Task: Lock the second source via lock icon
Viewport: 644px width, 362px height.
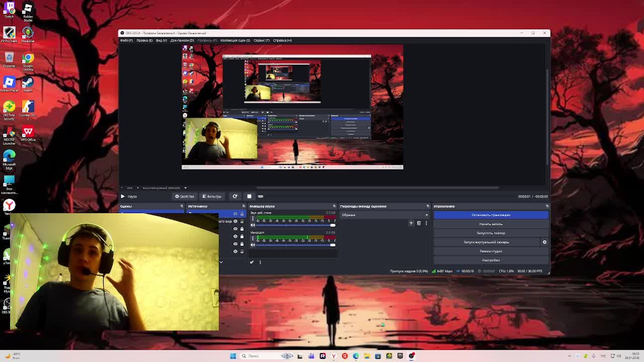Action: pos(242,221)
